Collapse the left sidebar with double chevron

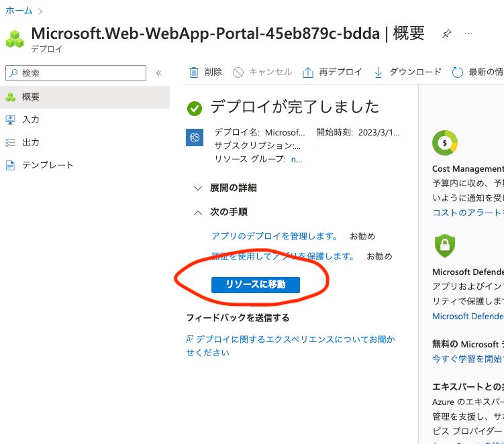point(159,73)
